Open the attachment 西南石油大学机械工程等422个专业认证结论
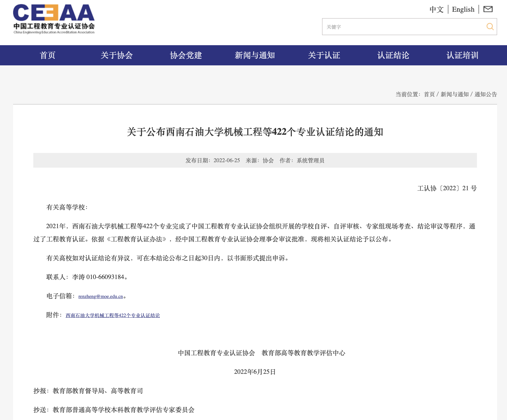This screenshot has height=420, width=507. (113, 316)
